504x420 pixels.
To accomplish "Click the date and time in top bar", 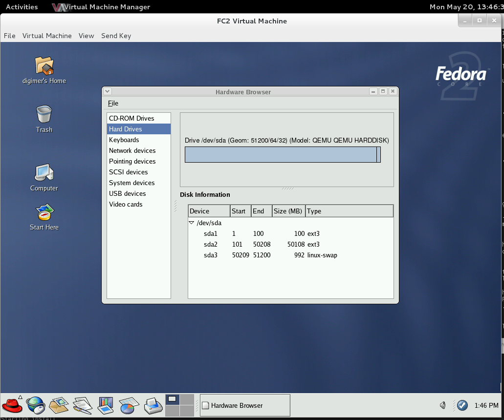I will 466,7.
